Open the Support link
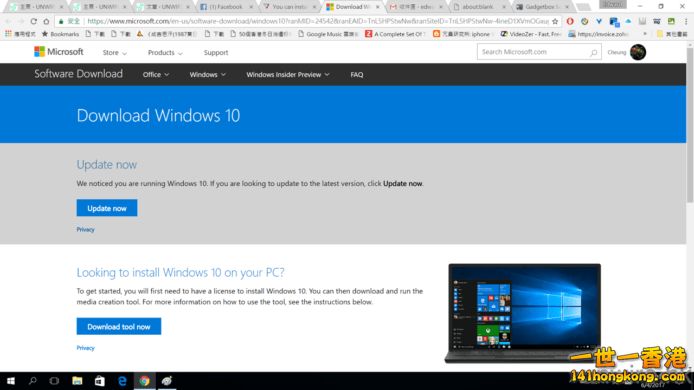This screenshot has height=390, width=694. pos(216,53)
